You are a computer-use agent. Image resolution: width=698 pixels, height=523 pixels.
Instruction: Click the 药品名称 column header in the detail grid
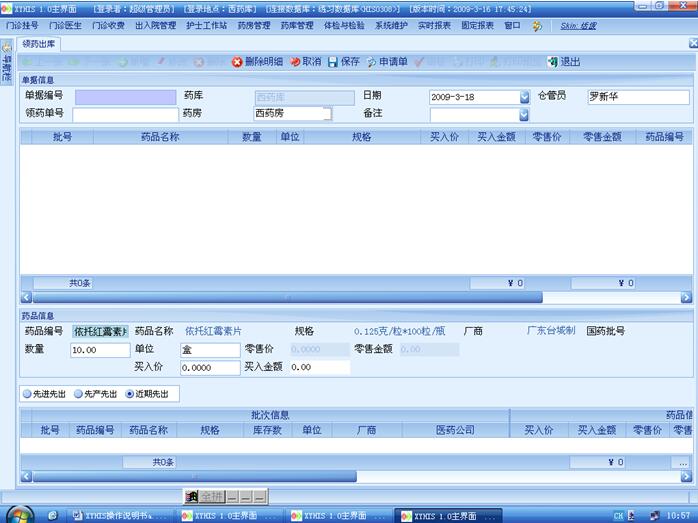point(161,137)
